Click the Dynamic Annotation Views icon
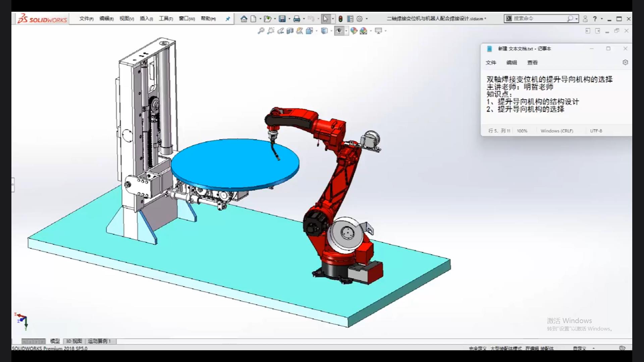644x362 pixels. 300,31
